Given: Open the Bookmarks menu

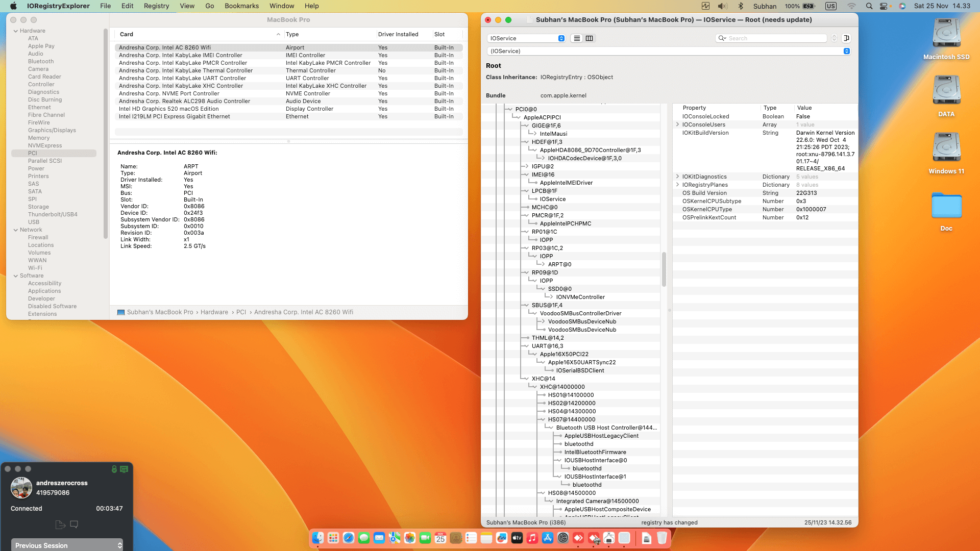Looking at the screenshot, I should 241,6.
